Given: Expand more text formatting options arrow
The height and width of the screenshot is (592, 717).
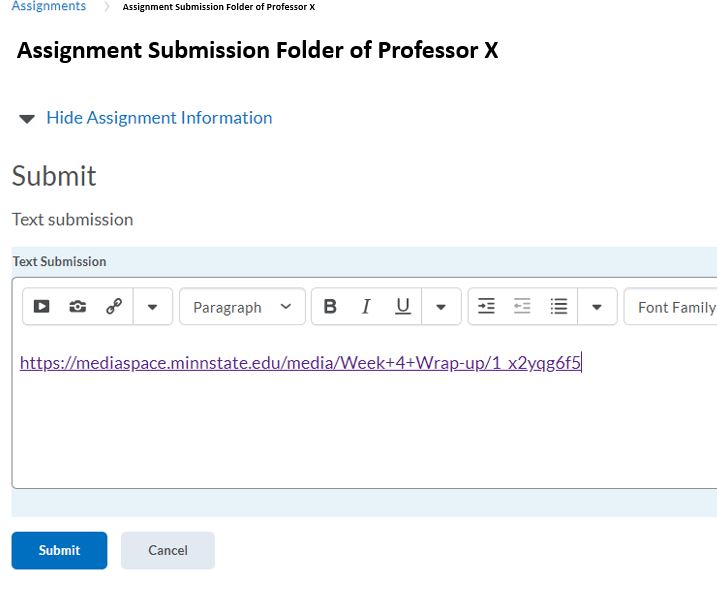Looking at the screenshot, I should (441, 307).
